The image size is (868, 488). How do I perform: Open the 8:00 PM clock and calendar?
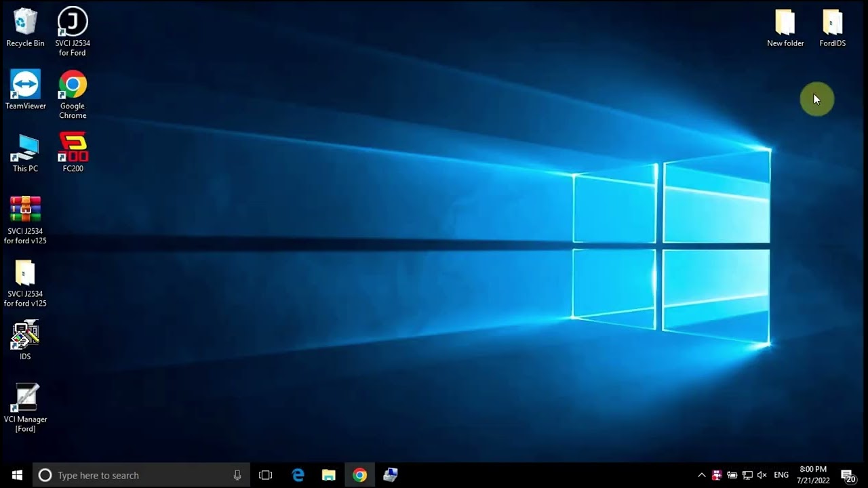pyautogui.click(x=814, y=475)
